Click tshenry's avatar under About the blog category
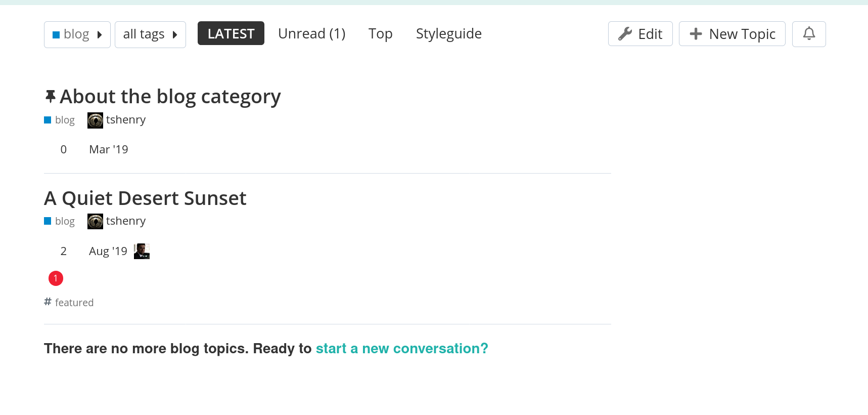Viewport: 868px width, 415px height. click(x=95, y=120)
